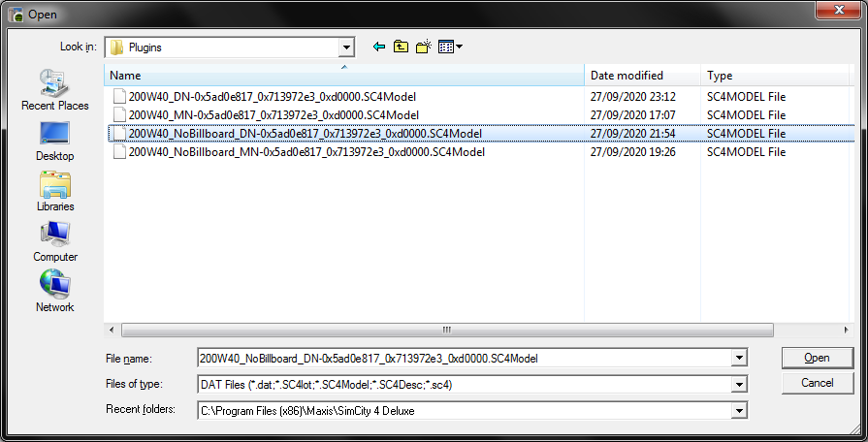Click date 27/09/2020 21:54
Screen dimensions: 868x442
[632, 134]
